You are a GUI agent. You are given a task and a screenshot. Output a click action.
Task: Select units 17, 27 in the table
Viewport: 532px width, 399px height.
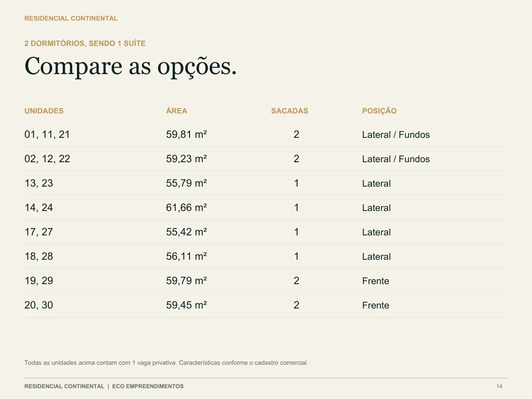(38, 232)
